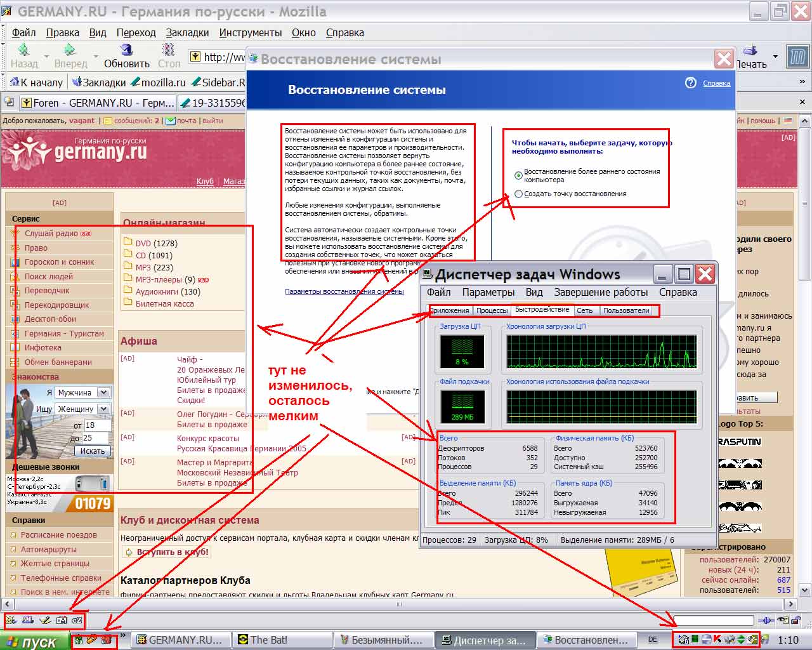This screenshot has width=812, height=650.
Task: Click the Вперед forward arrow icon
Action: [70, 50]
